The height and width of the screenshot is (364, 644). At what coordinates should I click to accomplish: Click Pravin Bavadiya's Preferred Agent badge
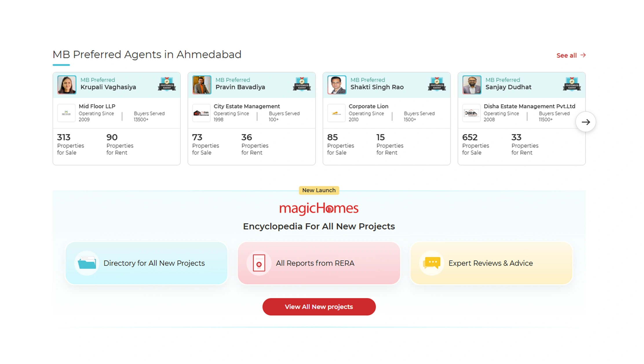(x=302, y=84)
